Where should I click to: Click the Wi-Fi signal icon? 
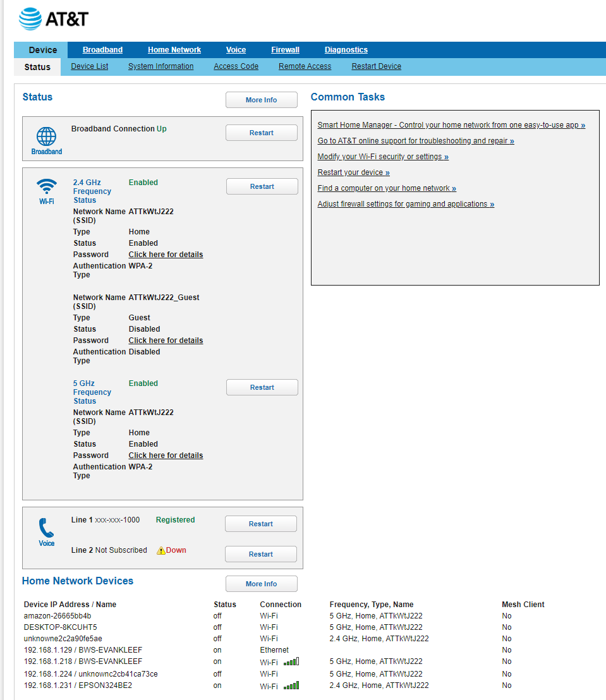click(x=46, y=186)
